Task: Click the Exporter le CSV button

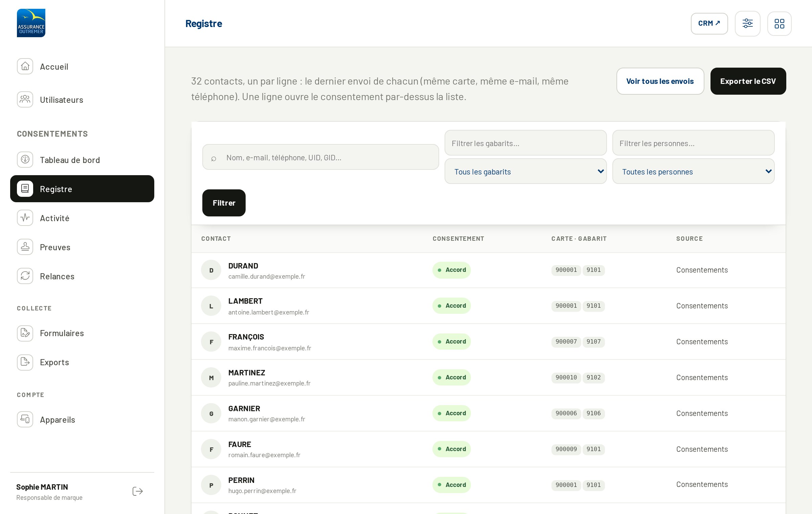Action: click(748, 81)
